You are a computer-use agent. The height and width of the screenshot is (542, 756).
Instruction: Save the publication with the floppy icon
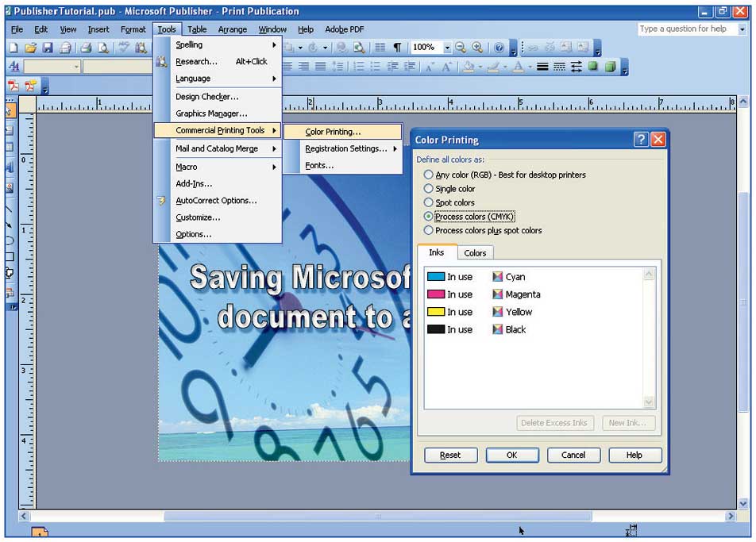pos(48,47)
